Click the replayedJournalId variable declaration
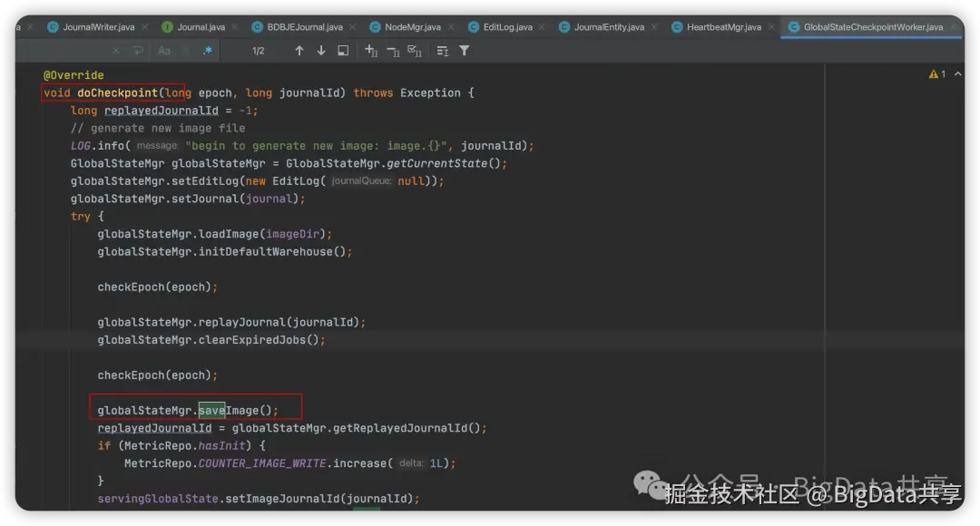980x526 pixels. pyautogui.click(x=162, y=111)
